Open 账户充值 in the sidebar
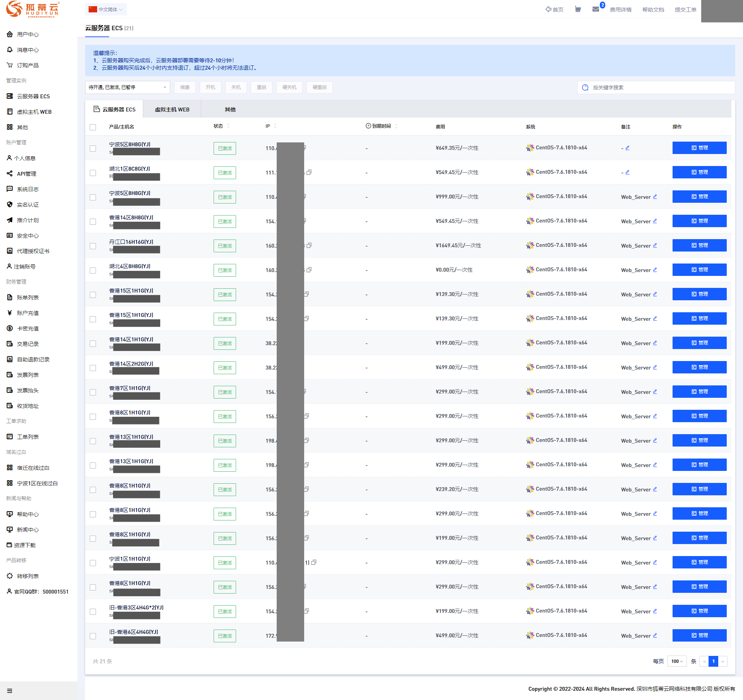This screenshot has width=743, height=700. (x=27, y=313)
